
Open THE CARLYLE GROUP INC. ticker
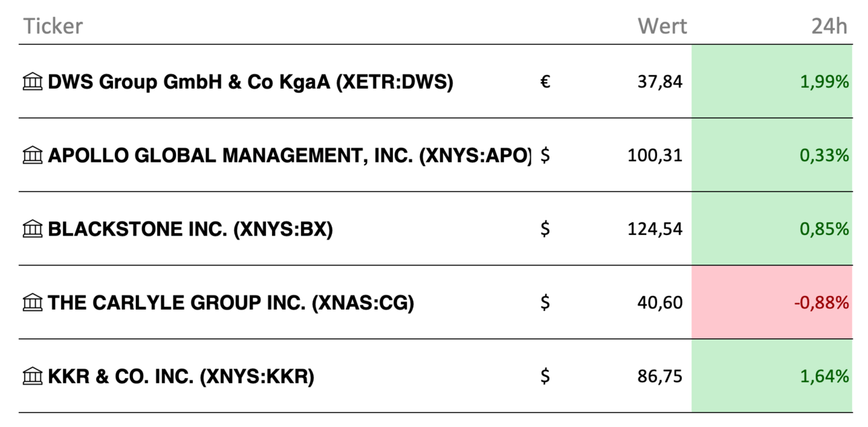pos(231,303)
